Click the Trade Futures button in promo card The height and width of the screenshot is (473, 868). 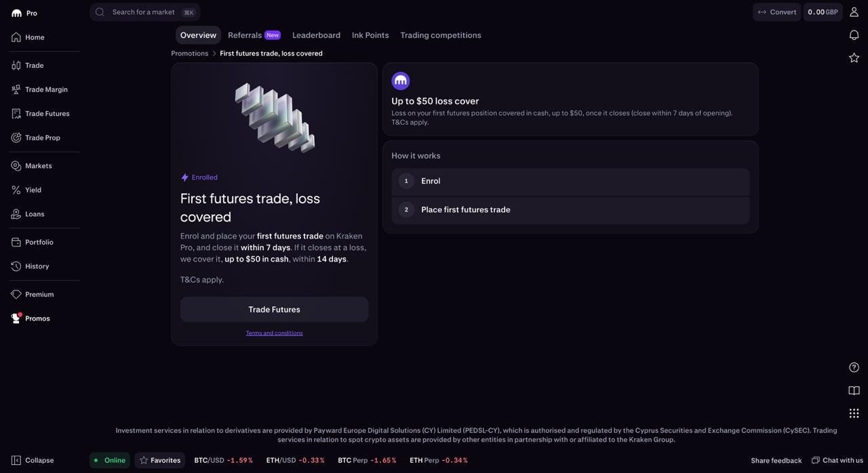[274, 310]
